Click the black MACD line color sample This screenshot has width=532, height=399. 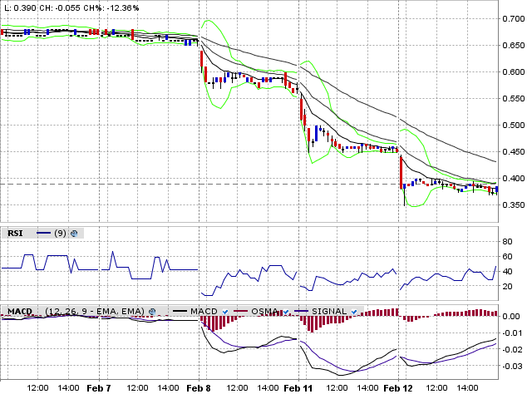tap(180, 311)
